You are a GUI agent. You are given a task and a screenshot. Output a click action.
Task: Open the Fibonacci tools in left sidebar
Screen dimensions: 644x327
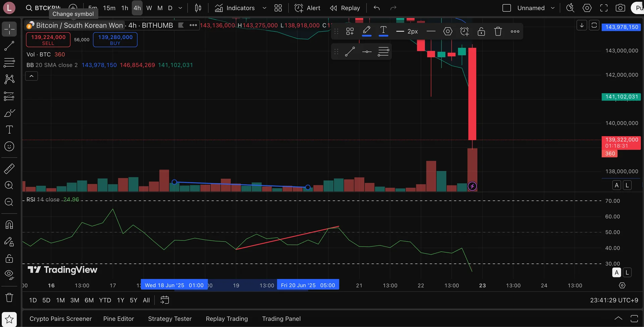click(9, 62)
